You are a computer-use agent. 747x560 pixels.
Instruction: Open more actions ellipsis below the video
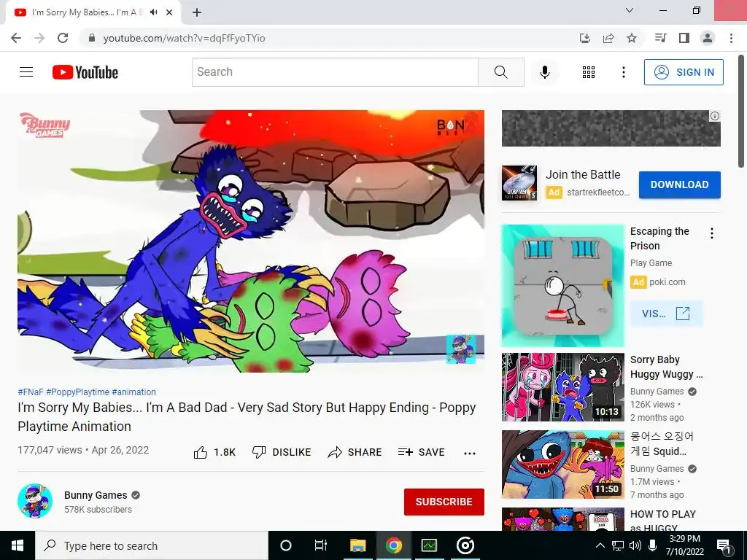pos(469,453)
